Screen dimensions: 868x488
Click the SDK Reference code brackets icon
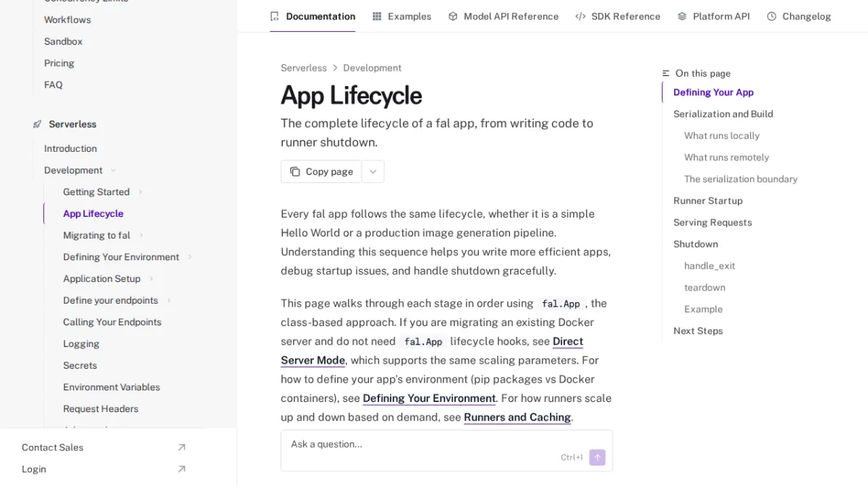click(580, 16)
